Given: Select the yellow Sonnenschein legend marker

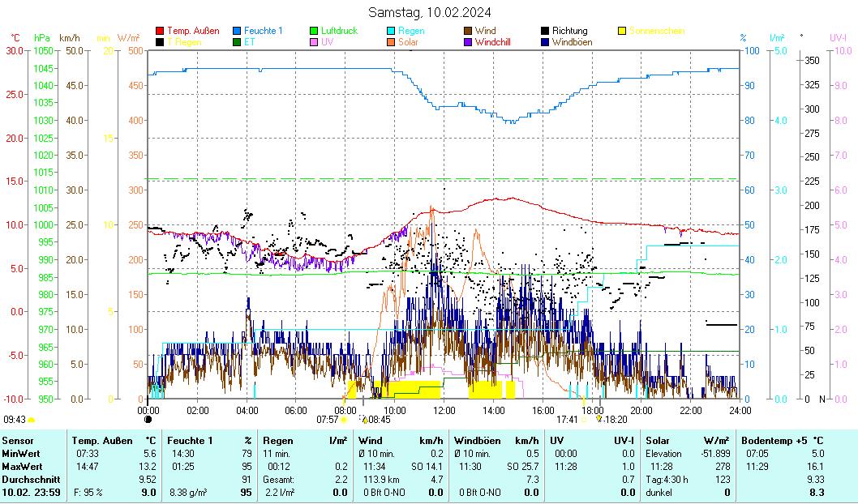Looking at the screenshot, I should 622,31.
